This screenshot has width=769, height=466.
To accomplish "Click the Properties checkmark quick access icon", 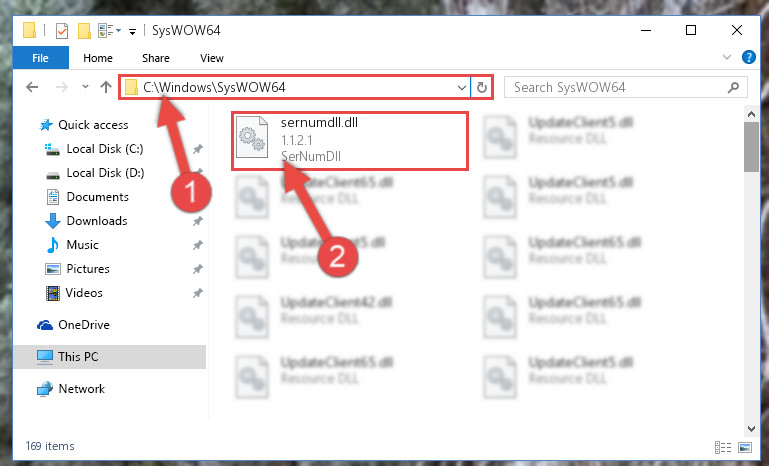I will (x=62, y=31).
